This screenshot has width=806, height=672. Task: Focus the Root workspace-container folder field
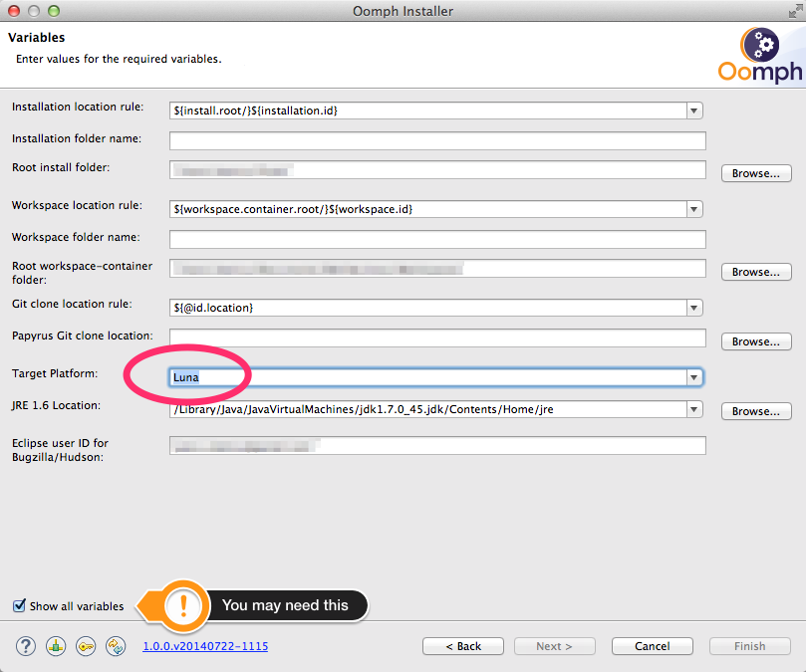click(437, 268)
